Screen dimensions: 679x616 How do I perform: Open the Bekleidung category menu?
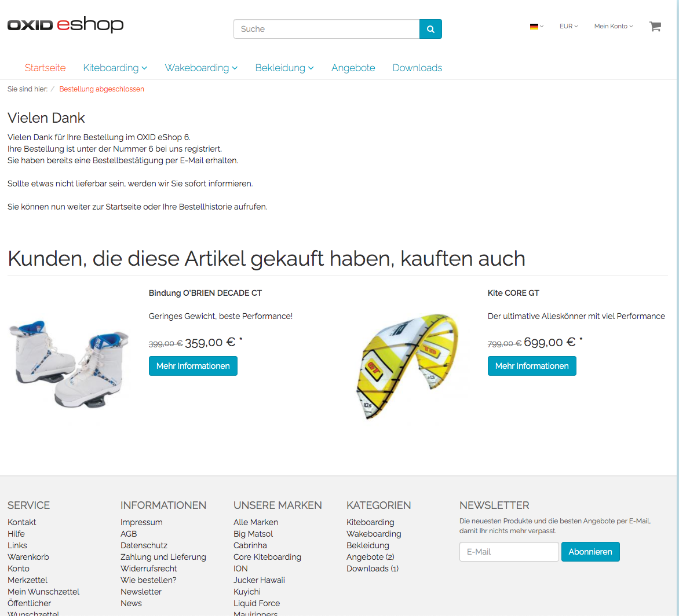[x=284, y=68]
